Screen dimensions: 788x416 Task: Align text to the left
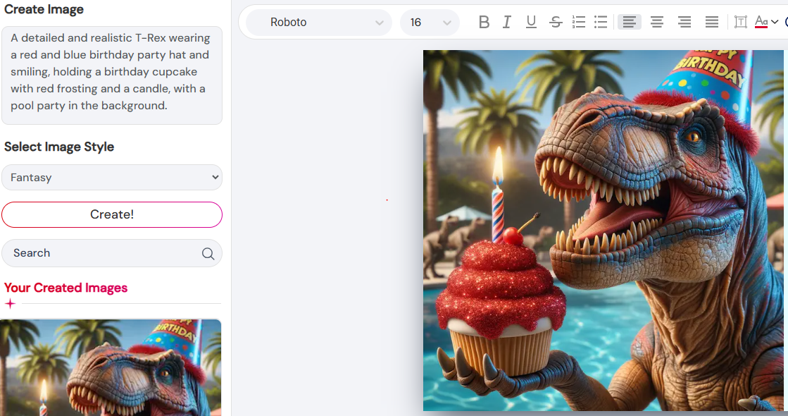[x=629, y=22]
